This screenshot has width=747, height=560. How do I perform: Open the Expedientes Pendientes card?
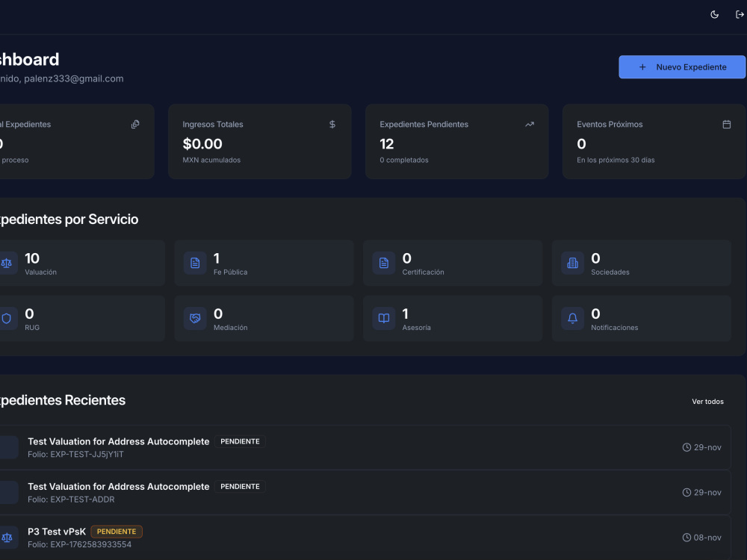pos(457,141)
